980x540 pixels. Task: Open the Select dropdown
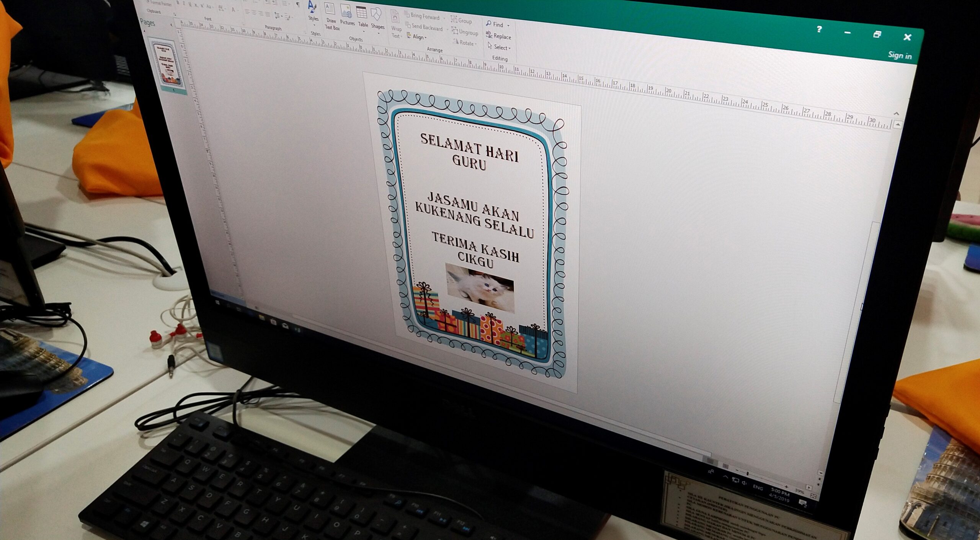click(499, 47)
